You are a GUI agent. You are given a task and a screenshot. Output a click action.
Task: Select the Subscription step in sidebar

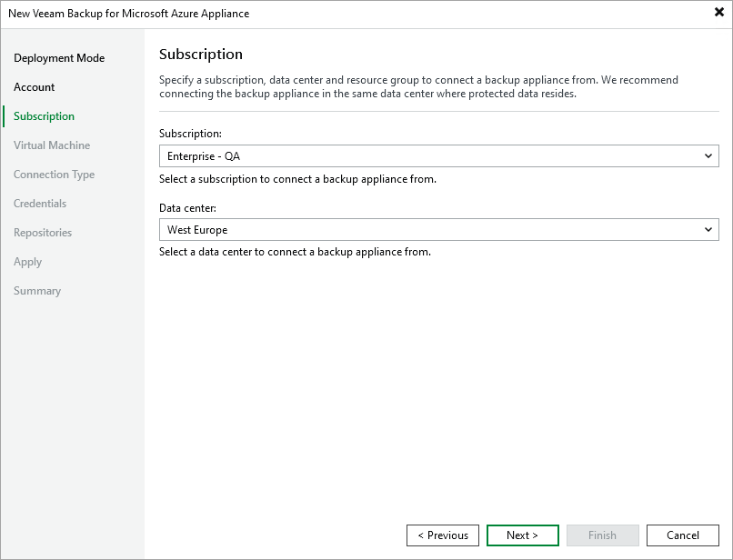[44, 116]
